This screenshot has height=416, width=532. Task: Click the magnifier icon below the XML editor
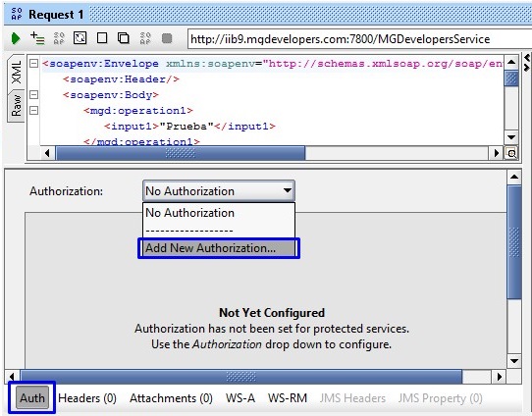pyautogui.click(x=511, y=153)
